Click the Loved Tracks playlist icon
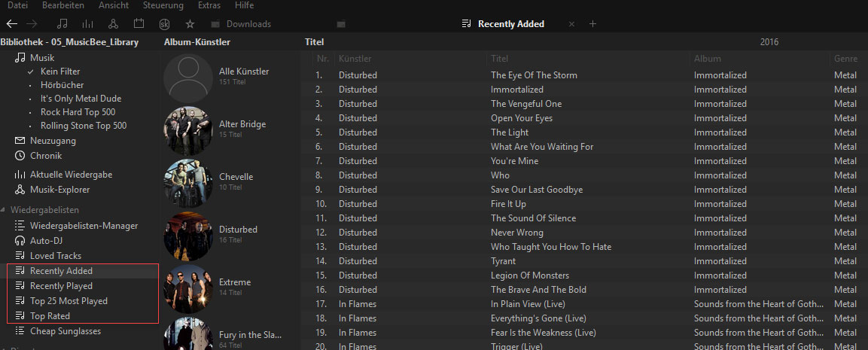This screenshot has width=868, height=350. tap(20, 256)
